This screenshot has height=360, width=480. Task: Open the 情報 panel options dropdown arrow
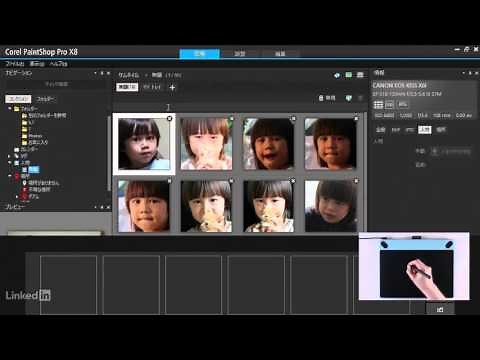point(464,73)
